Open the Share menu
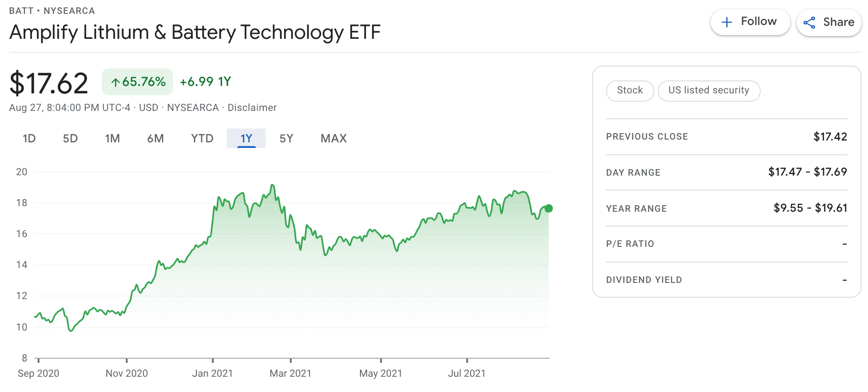The height and width of the screenshot is (392, 868). [x=828, y=22]
